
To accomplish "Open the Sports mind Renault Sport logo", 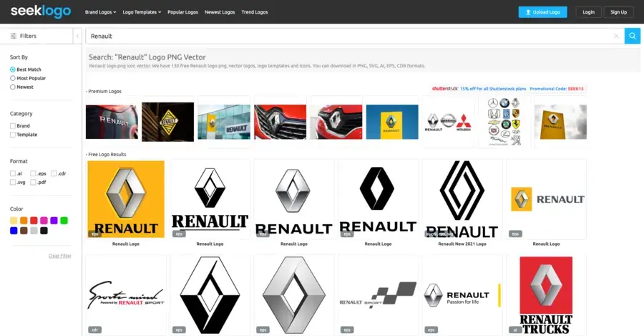I will pyautogui.click(x=126, y=295).
